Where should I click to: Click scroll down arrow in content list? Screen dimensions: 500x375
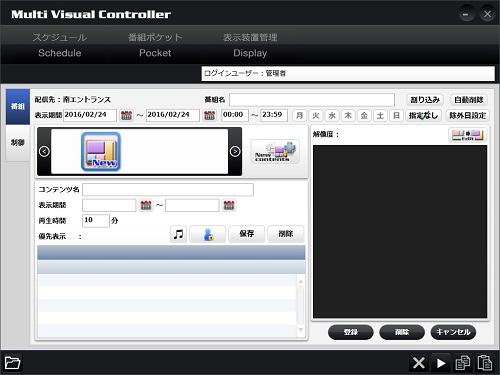click(301, 330)
